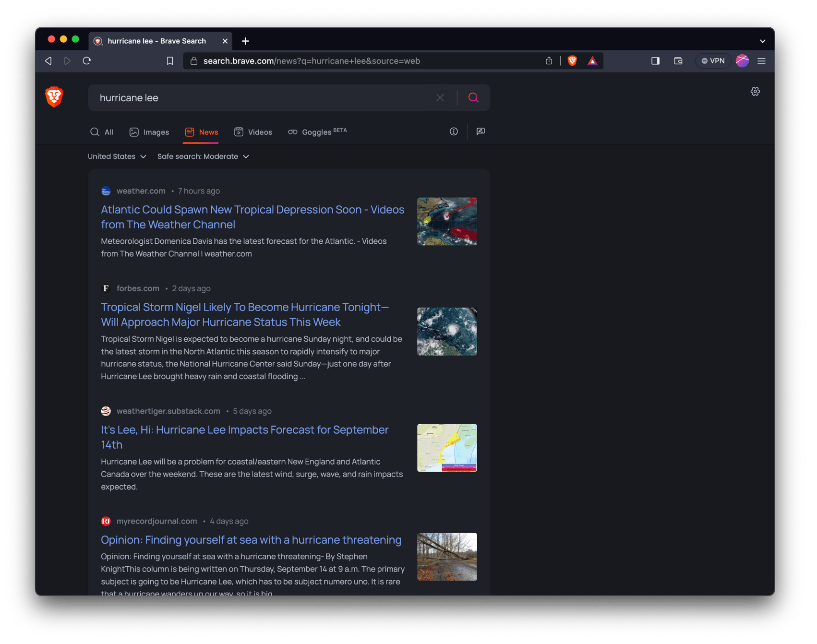Open the Lee impacts forecast map thumbnail
The width and height of the screenshot is (817, 644).
tap(447, 448)
